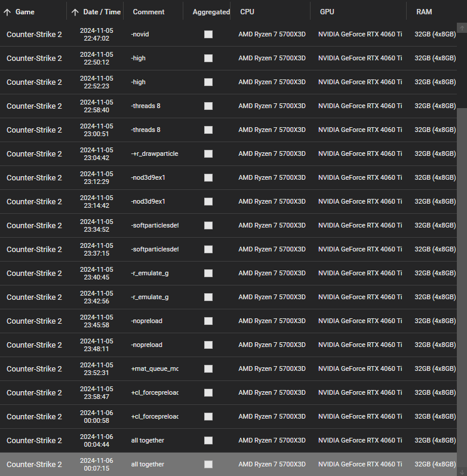Check Aggregated box for +r_drawparticle row
Image resolution: width=467 pixels, height=476 pixels.
(208, 154)
